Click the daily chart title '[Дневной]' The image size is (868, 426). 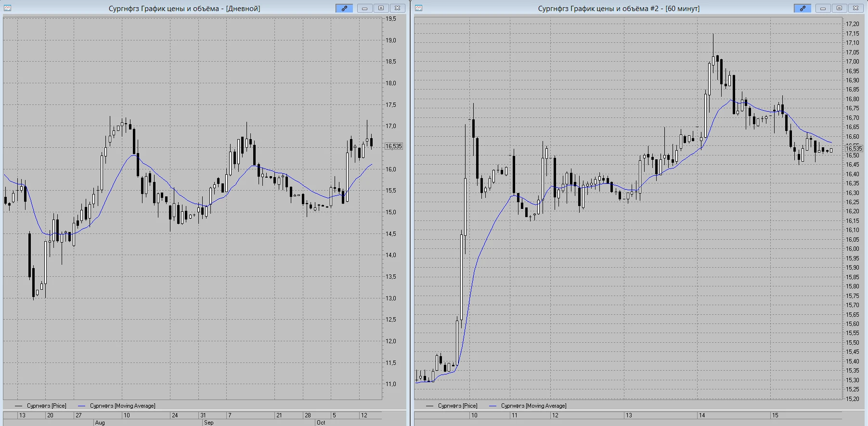click(x=243, y=9)
